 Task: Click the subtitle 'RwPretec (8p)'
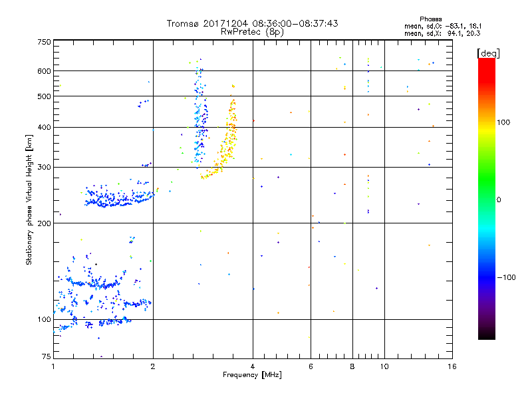click(252, 32)
